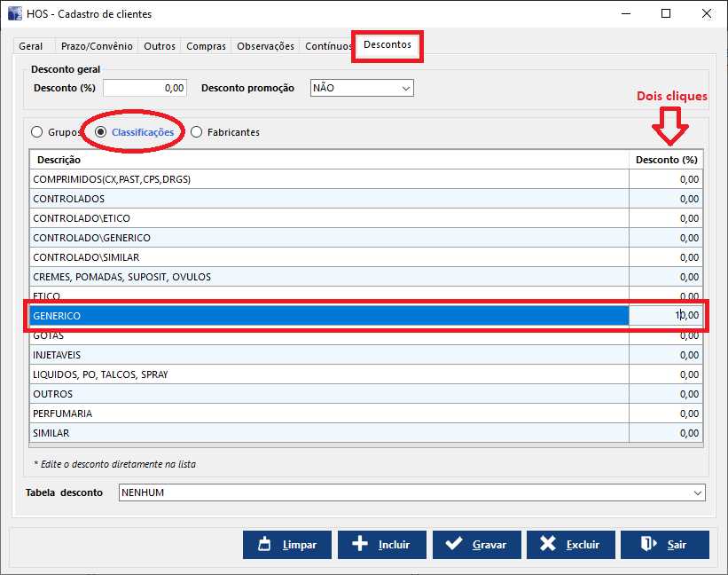Select the PERFUMARIA row in the list

[x=328, y=414]
